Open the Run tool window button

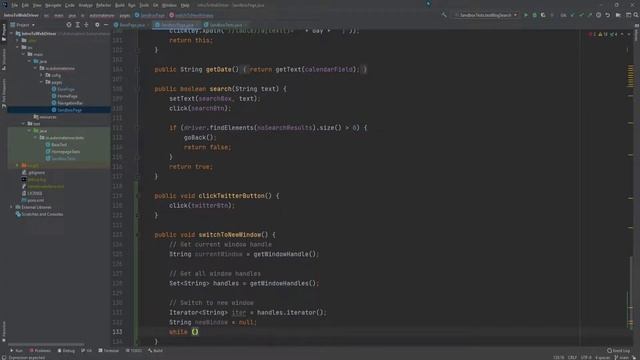point(16,351)
